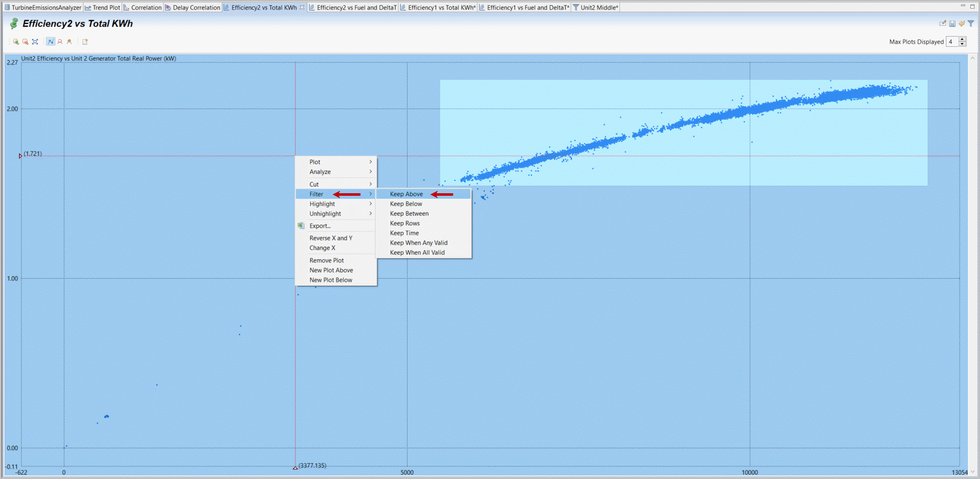Switch to the Trend Plot tab
Image resolution: width=980 pixels, height=479 pixels.
click(x=106, y=8)
